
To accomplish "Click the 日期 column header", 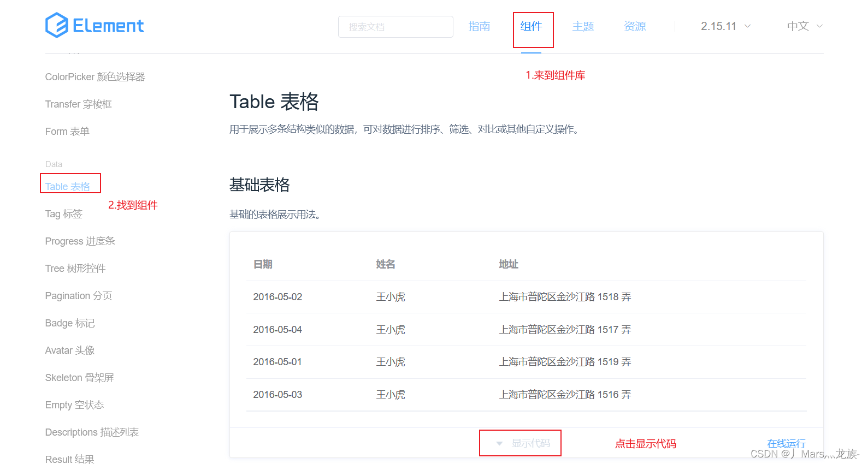I will click(263, 264).
